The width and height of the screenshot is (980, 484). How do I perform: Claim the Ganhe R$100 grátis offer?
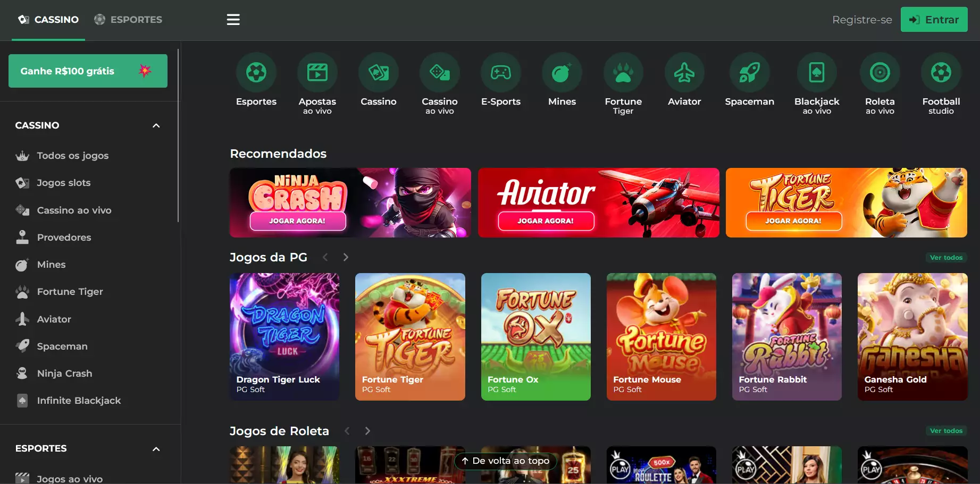click(x=88, y=71)
